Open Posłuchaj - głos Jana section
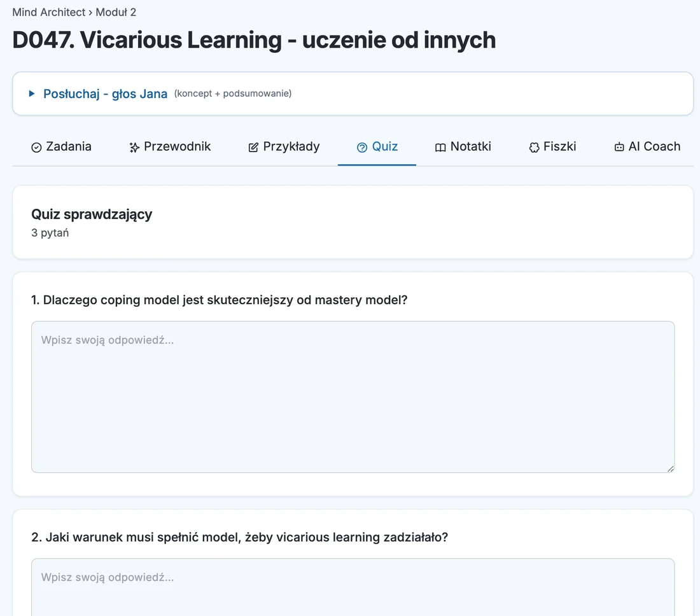 [106, 94]
